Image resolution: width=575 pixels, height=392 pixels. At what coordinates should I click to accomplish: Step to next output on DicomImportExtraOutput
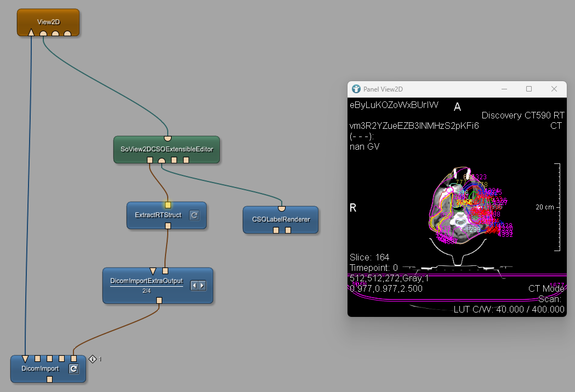[202, 286]
